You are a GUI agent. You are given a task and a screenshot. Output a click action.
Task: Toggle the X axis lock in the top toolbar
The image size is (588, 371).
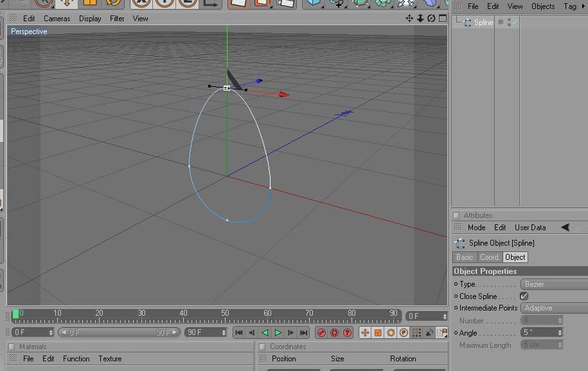click(141, 3)
